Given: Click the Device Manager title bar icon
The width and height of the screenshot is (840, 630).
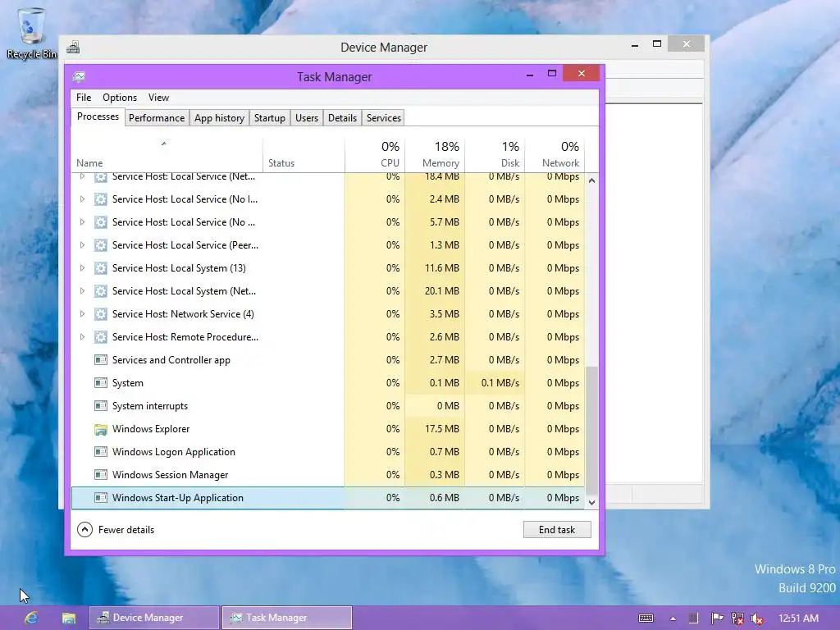Looking at the screenshot, I should 73,47.
